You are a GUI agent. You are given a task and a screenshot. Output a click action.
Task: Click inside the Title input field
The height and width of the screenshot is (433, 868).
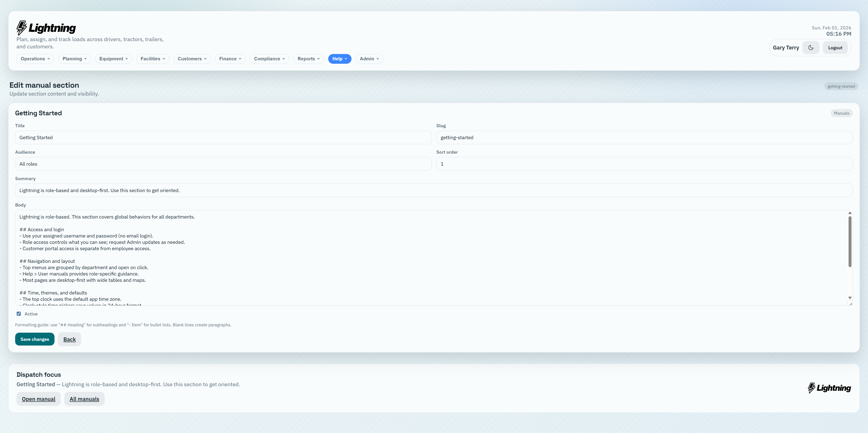coord(223,137)
